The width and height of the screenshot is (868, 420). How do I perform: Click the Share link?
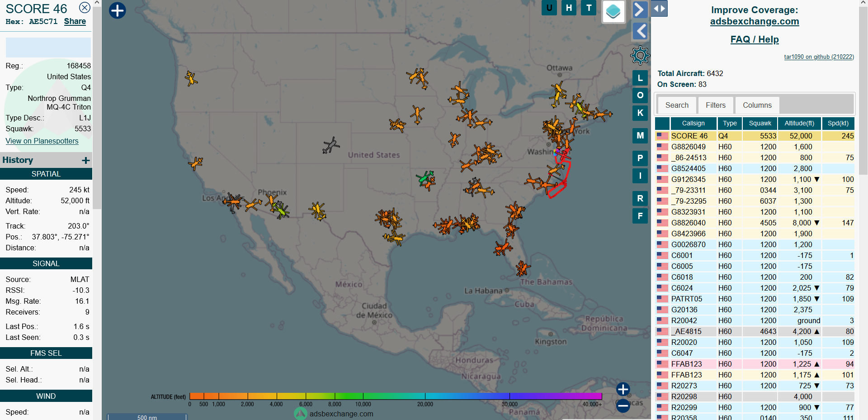(75, 21)
